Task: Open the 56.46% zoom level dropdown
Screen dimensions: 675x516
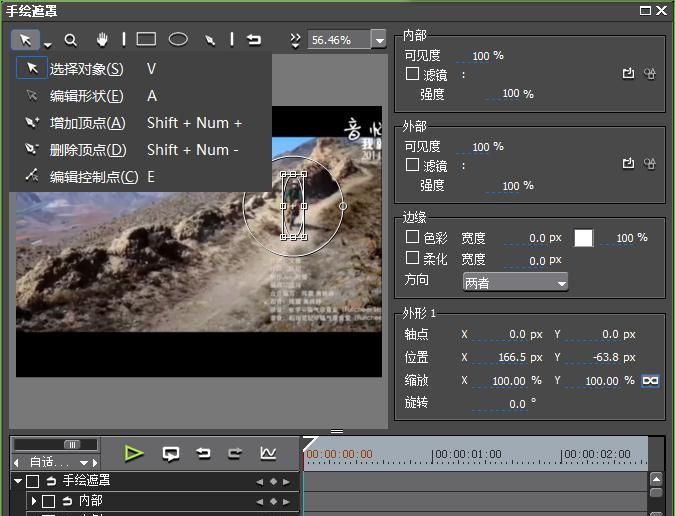Action: coord(379,40)
